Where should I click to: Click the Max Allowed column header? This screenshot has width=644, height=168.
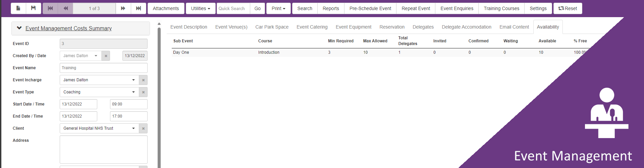(x=375, y=41)
